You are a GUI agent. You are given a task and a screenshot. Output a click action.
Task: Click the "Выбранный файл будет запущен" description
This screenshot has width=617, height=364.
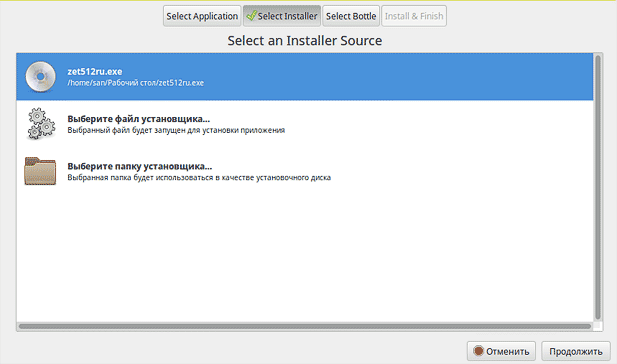176,130
